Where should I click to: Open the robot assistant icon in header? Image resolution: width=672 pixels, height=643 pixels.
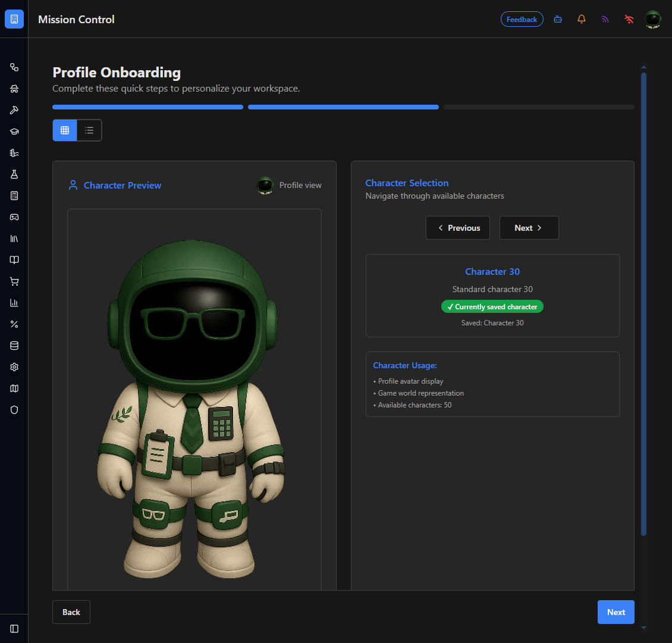[x=558, y=19]
